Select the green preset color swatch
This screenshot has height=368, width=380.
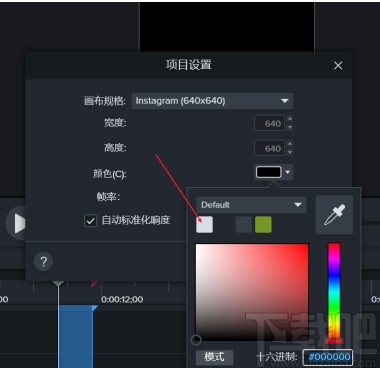(263, 225)
